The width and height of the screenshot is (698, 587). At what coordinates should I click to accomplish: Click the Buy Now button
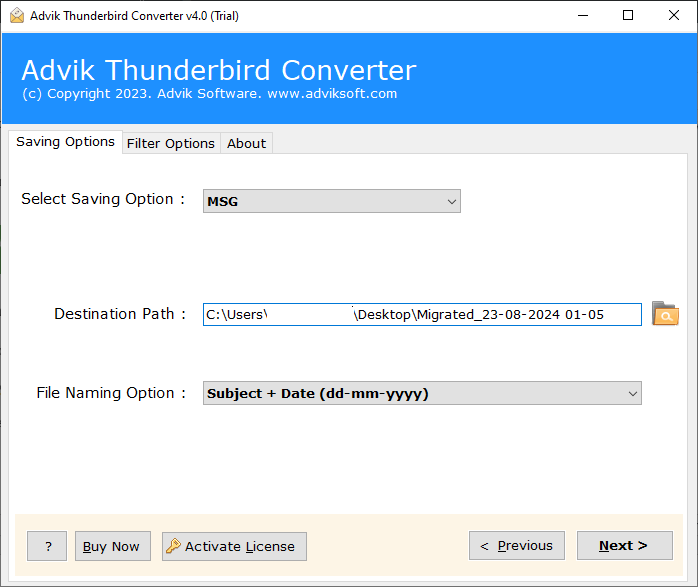coord(113,546)
